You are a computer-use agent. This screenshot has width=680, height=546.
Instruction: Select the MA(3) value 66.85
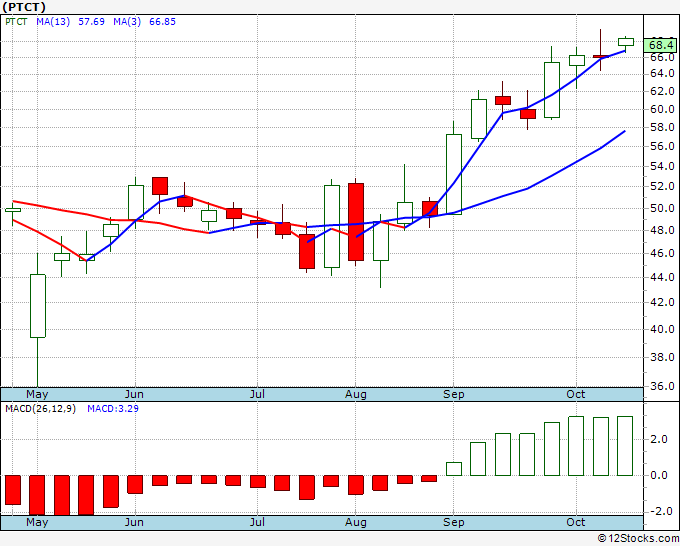(162, 22)
